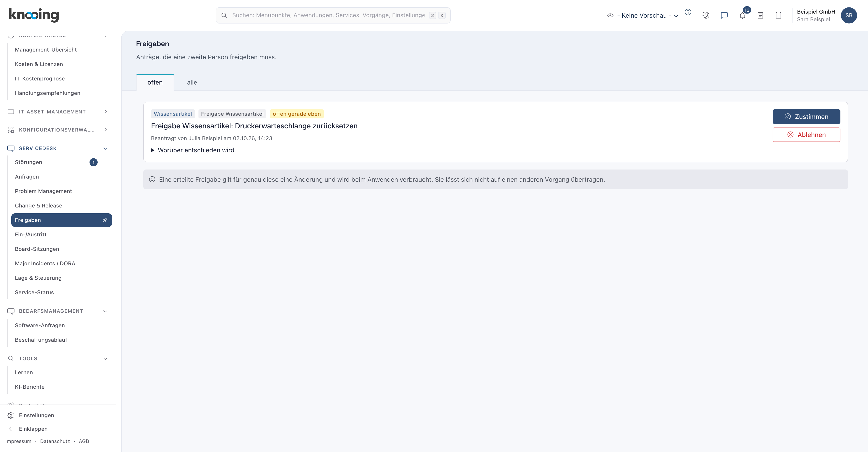Select the Keine Vorschau preview dropdown
Screen dimensions: 868x452
[x=643, y=16]
